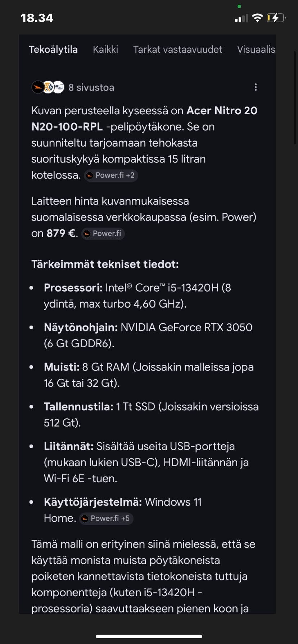Expand the 8 sivustoa source list
The width and height of the screenshot is (298, 644).
(91, 87)
